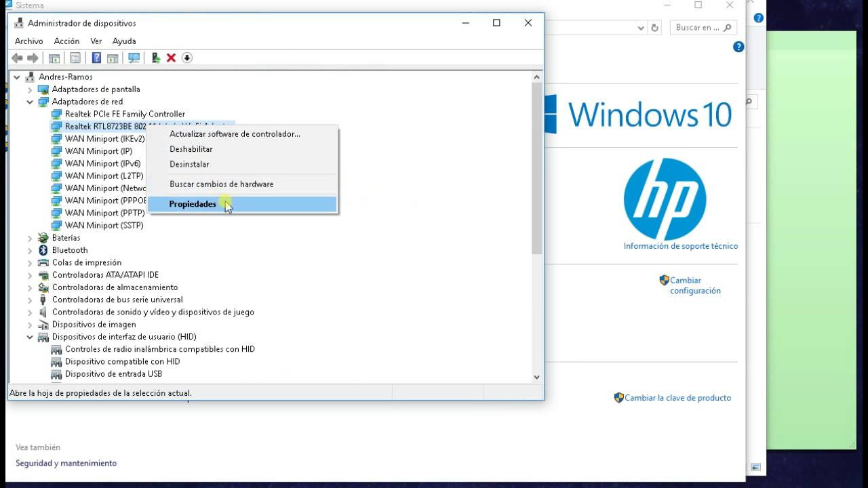Viewport: 868px width, 488px height.
Task: Expand Controladoras de bus serie universal
Action: click(30, 300)
